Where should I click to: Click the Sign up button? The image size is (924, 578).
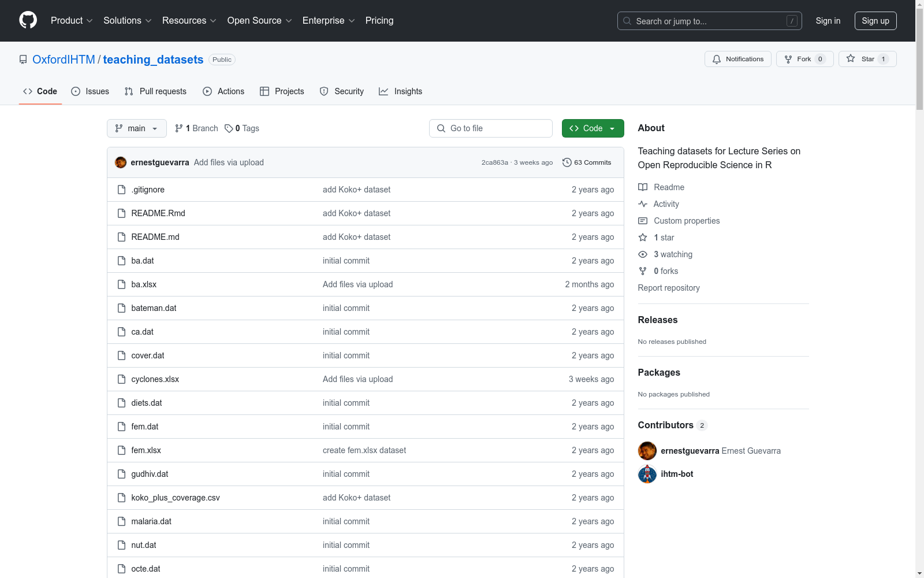[875, 21]
